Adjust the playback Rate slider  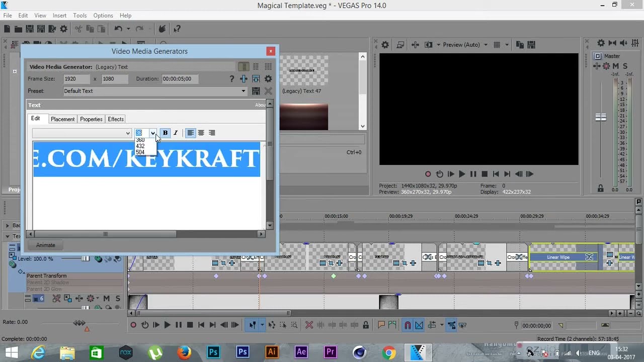79,323
